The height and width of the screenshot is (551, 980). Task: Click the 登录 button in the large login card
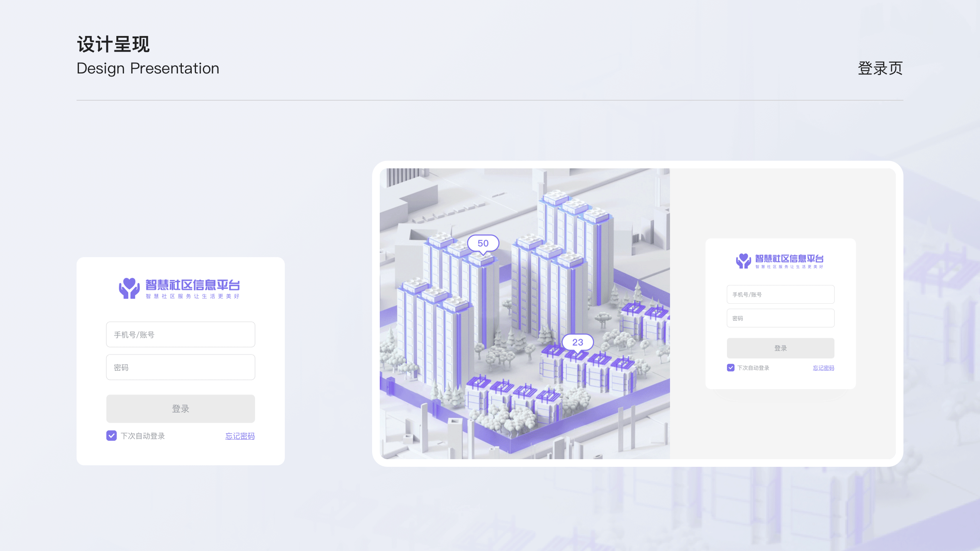pyautogui.click(x=181, y=409)
